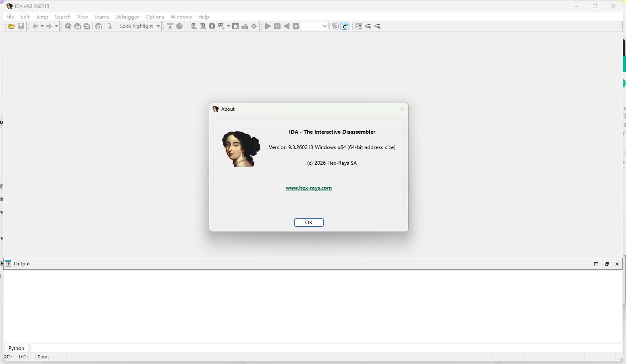Click the circled T text search icon
The image size is (626, 364).
click(77, 26)
